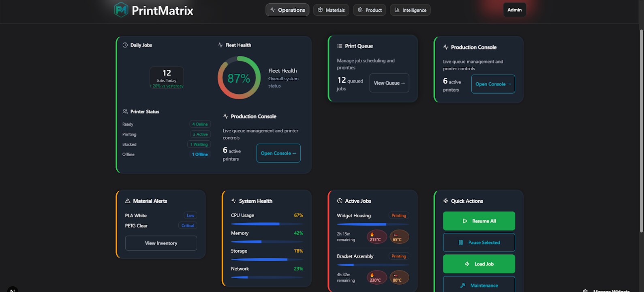Click the PETG Clear alert row

pyautogui.click(x=161, y=225)
